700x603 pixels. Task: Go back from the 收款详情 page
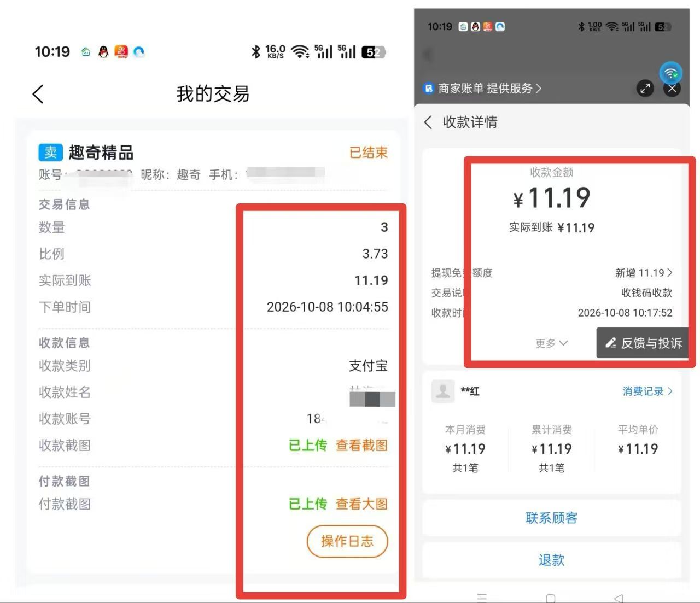(428, 122)
